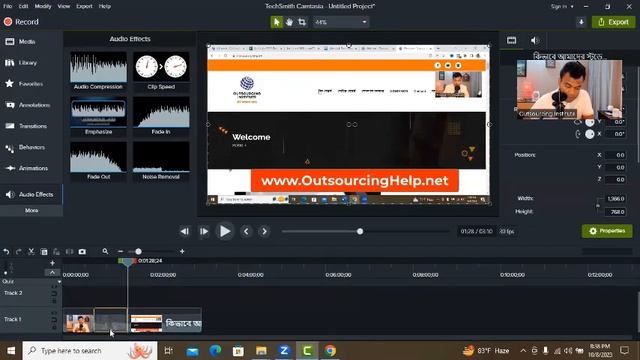Click the Record button
The width and height of the screenshot is (640, 360).
[x=21, y=22]
